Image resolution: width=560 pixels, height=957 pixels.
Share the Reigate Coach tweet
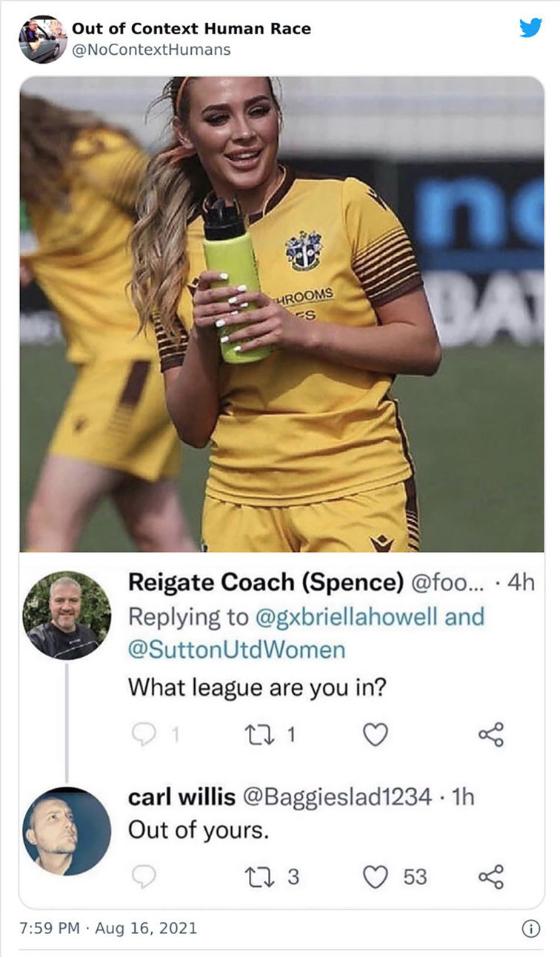click(490, 734)
